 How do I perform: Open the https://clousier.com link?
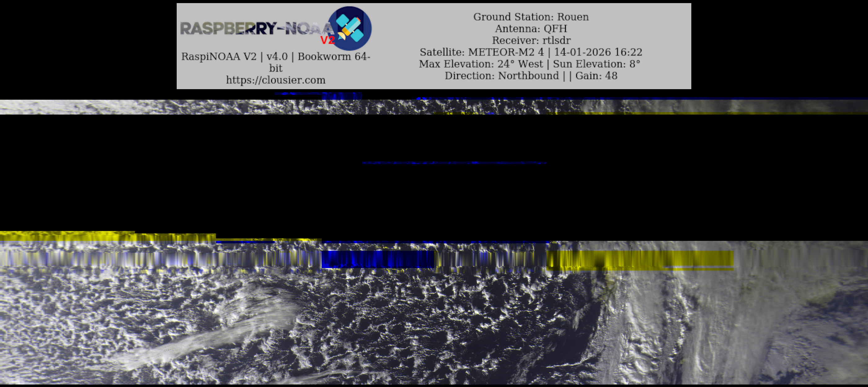point(275,80)
